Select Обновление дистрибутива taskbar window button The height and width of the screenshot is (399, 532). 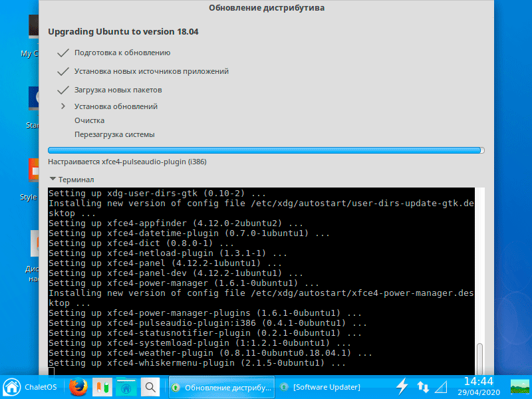coord(222,387)
